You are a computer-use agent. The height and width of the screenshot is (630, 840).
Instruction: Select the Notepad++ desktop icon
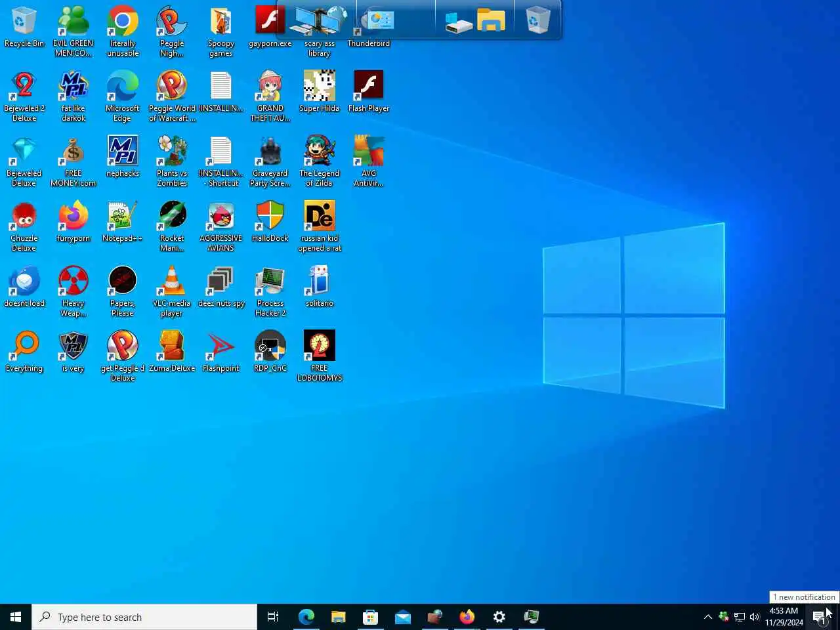123,222
